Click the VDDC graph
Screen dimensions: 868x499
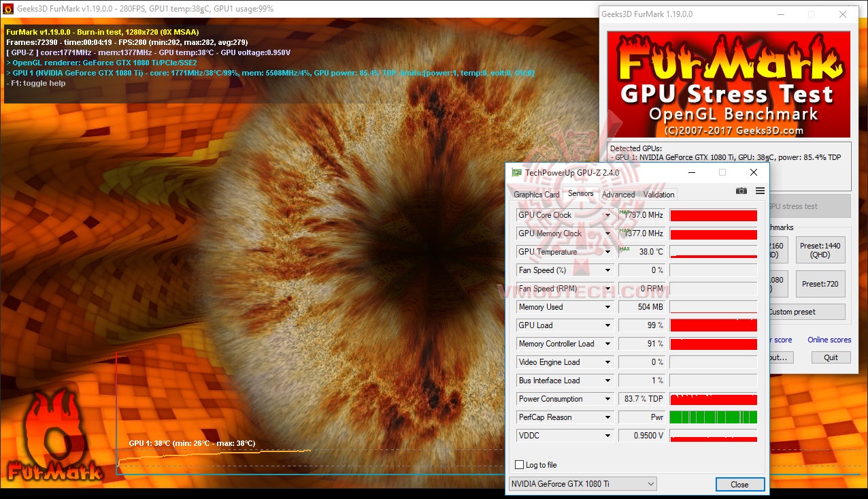(x=714, y=436)
